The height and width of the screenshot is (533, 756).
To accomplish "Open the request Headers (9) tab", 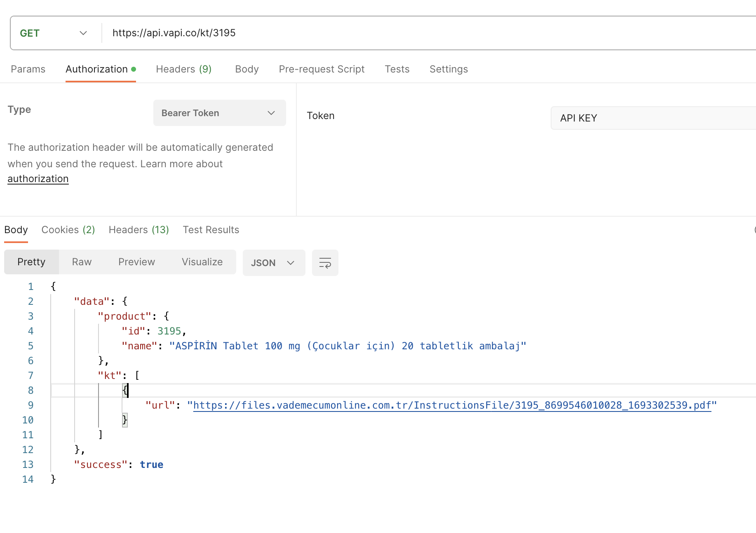I will point(184,69).
